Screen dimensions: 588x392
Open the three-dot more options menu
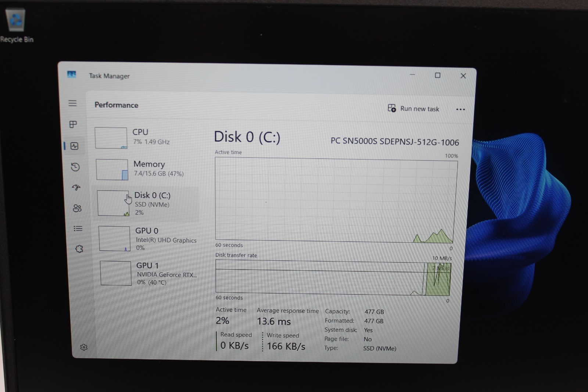[x=460, y=109]
